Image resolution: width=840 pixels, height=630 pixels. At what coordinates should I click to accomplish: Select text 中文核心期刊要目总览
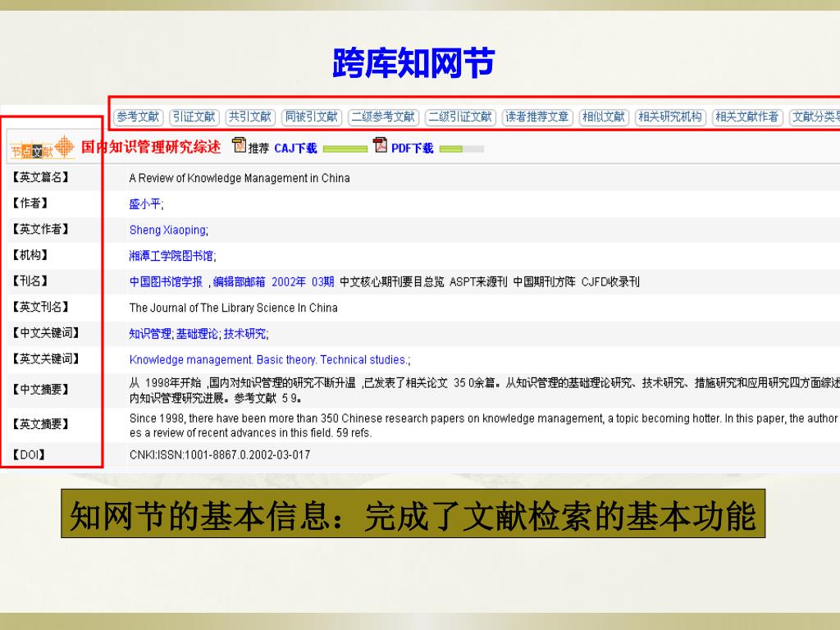click(x=392, y=282)
